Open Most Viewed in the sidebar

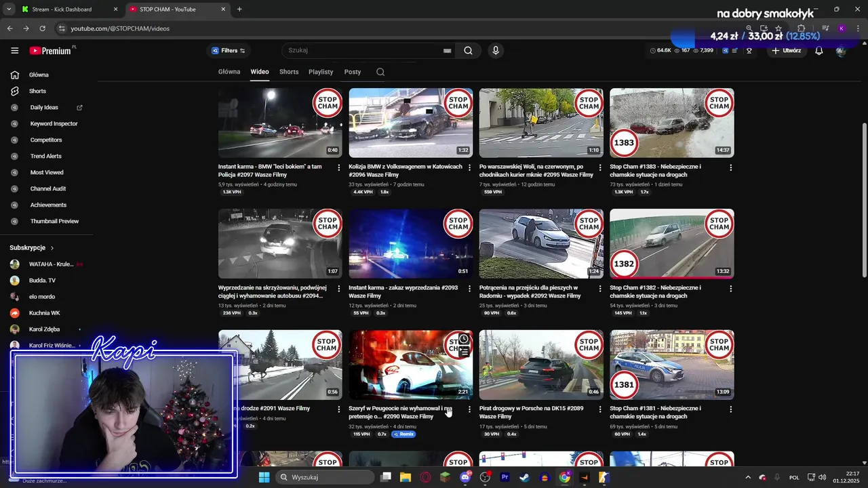47,172
